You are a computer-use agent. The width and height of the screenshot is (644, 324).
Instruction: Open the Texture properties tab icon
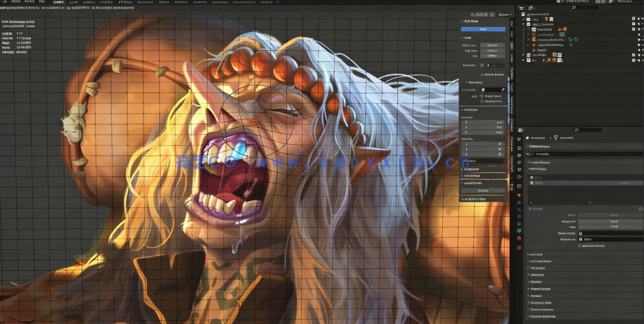519,248
